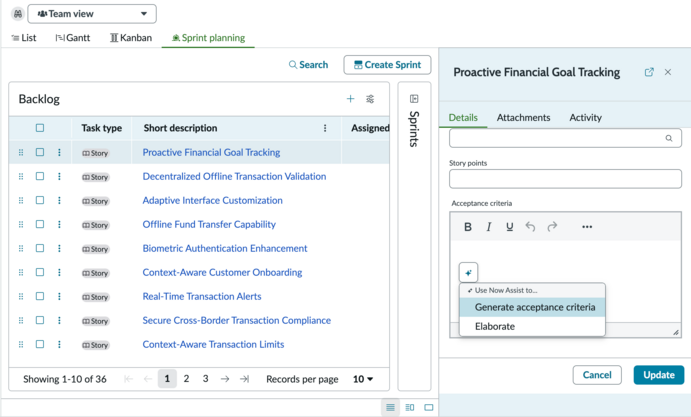Screen dimensions: 691x417
Task: Click the Cancel button
Action: (x=597, y=375)
